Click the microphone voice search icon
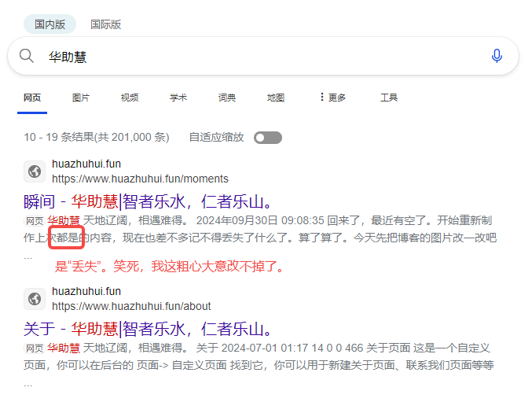The image size is (532, 413). tap(497, 56)
